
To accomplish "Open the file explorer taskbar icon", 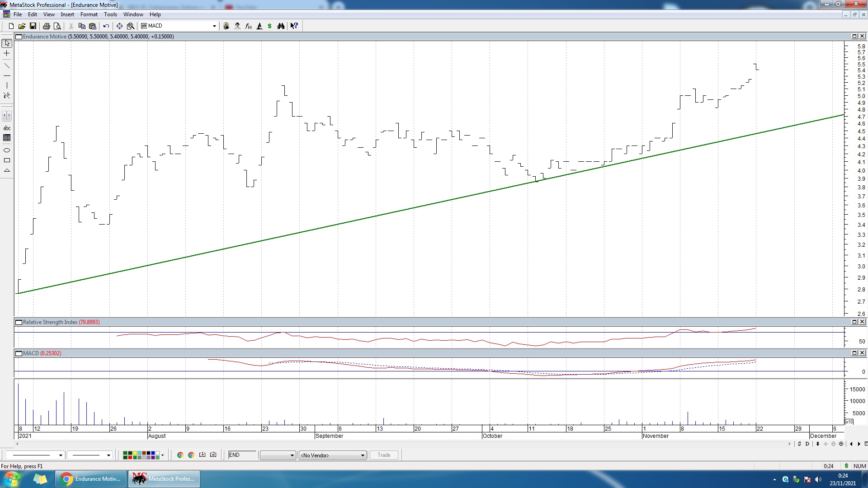I will [x=40, y=479].
